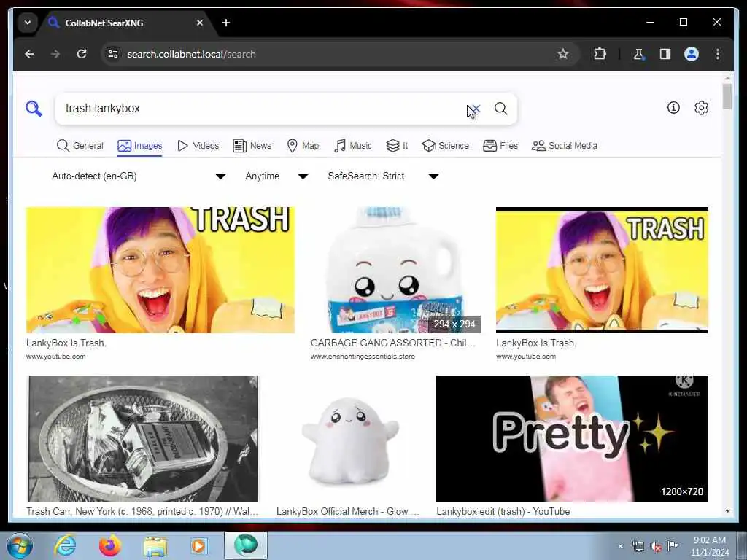Open the tab search dropdown arrow

(x=28, y=23)
